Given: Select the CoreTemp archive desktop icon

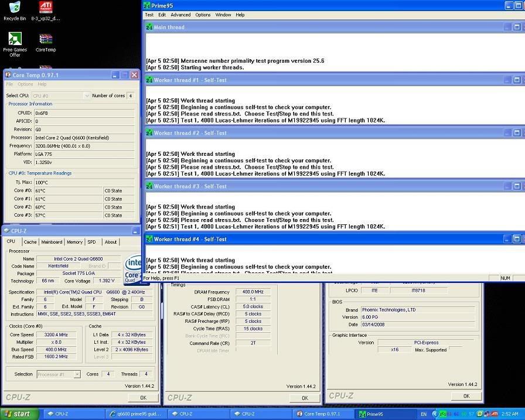Looking at the screenshot, I should point(46,43).
